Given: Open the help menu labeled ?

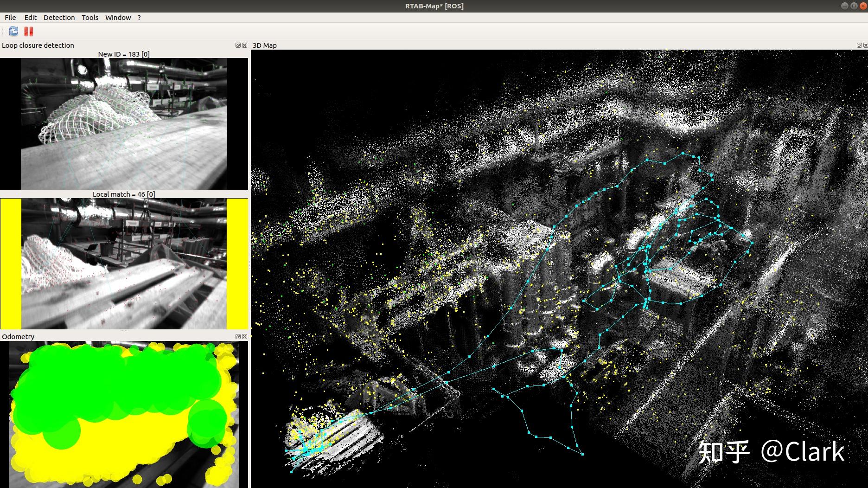Looking at the screenshot, I should coord(139,17).
